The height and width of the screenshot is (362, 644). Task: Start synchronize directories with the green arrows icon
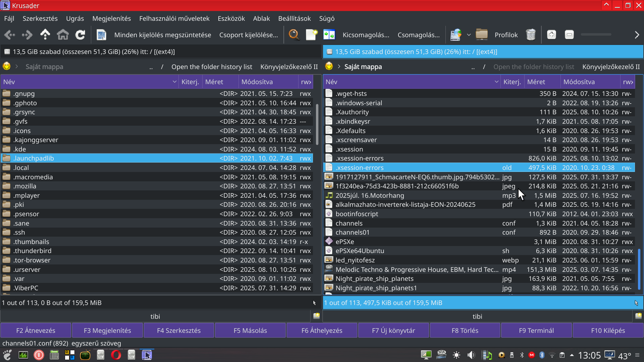coord(329,35)
